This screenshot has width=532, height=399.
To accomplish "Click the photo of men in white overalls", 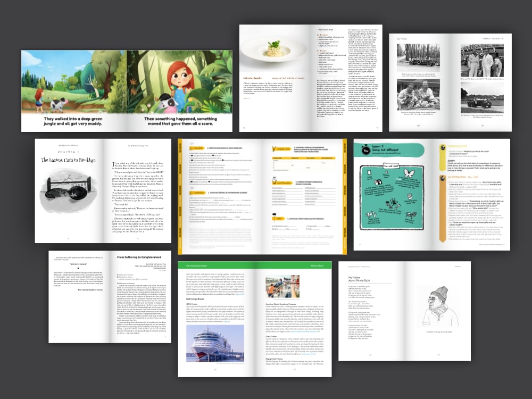I will [482, 60].
